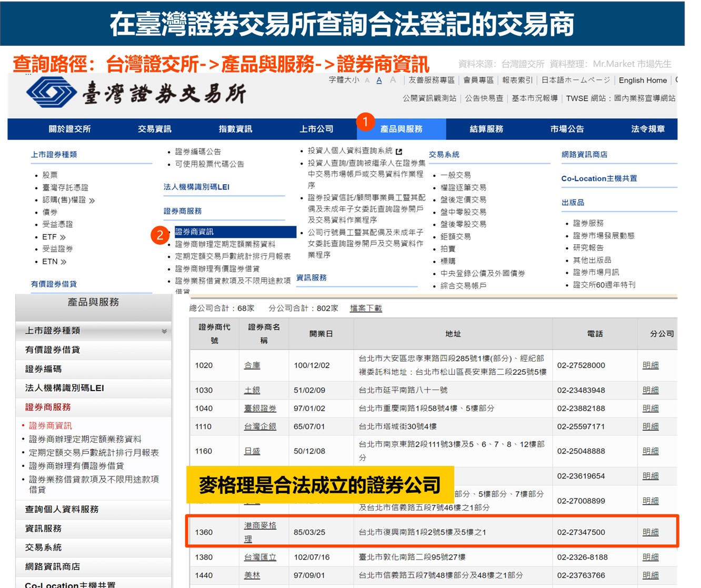Open the 股票 item under 上市證券種類
701x588 pixels.
pos(50,175)
